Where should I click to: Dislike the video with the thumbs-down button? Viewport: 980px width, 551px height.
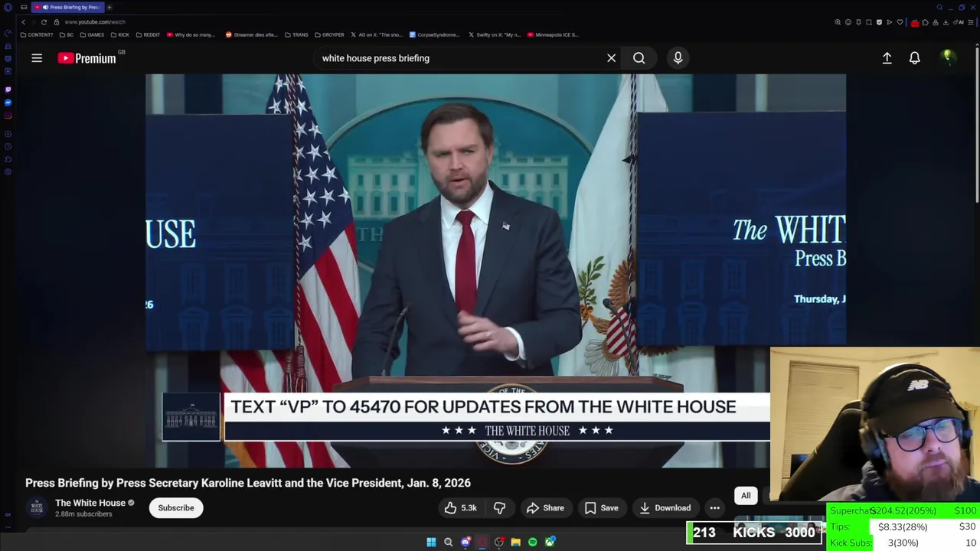click(x=499, y=508)
